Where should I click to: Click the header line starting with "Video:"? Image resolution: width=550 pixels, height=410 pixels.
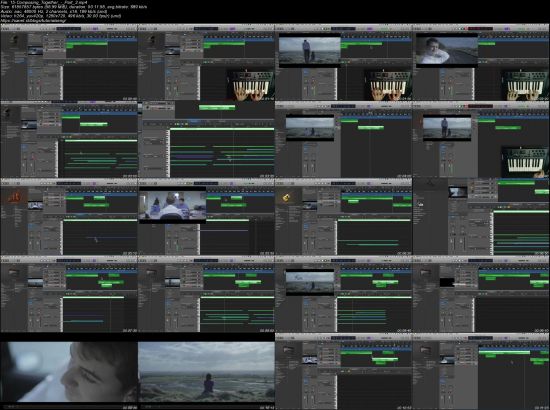[x=61, y=16]
